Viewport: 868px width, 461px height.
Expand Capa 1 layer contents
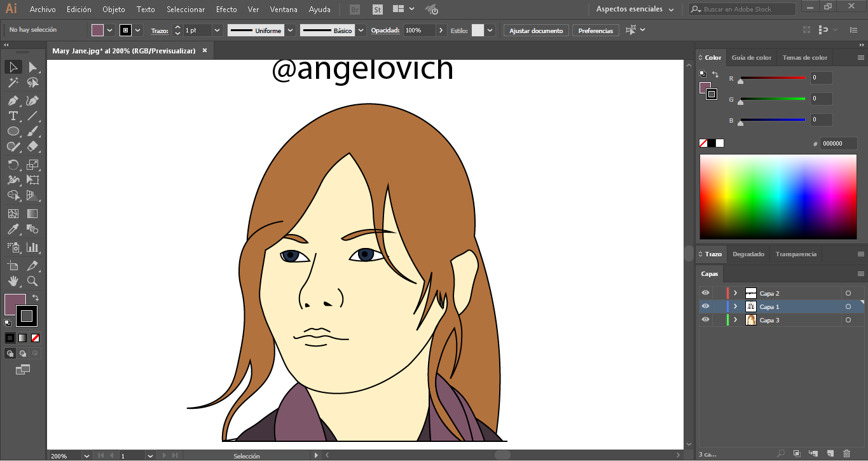(x=736, y=306)
